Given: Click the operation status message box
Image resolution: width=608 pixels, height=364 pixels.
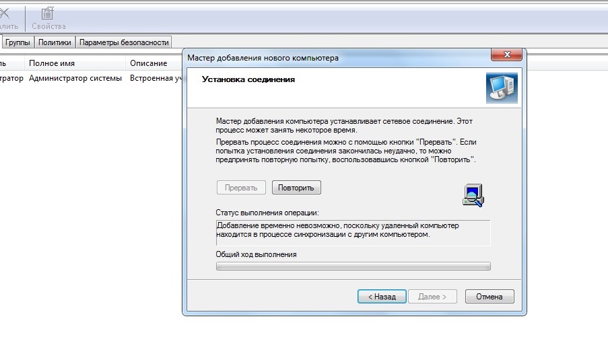Looking at the screenshot, I should [x=353, y=232].
